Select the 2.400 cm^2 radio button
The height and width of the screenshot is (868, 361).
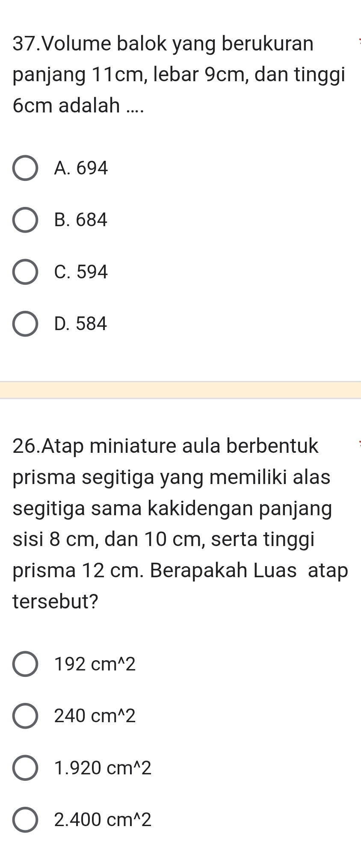click(x=25, y=820)
